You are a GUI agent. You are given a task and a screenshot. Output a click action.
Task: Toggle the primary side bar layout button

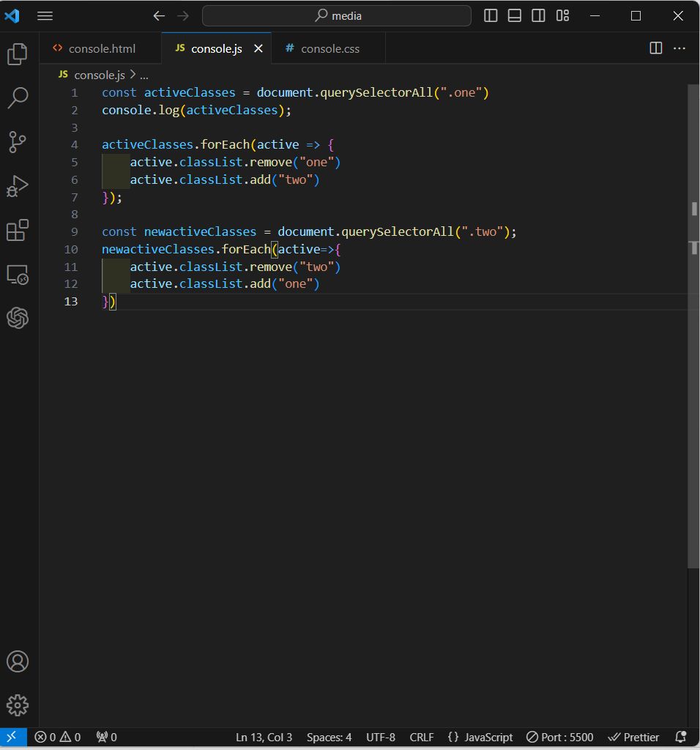[x=491, y=15]
